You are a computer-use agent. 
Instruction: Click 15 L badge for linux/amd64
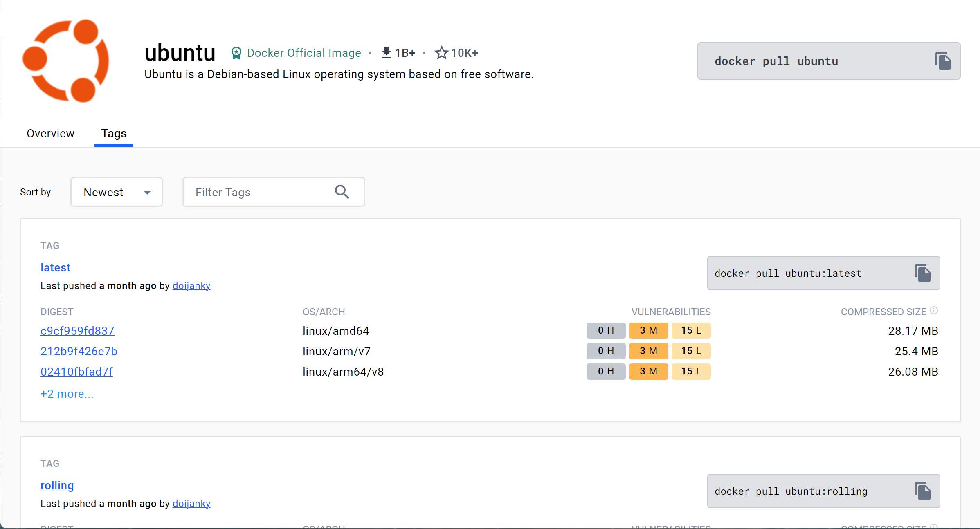(691, 330)
